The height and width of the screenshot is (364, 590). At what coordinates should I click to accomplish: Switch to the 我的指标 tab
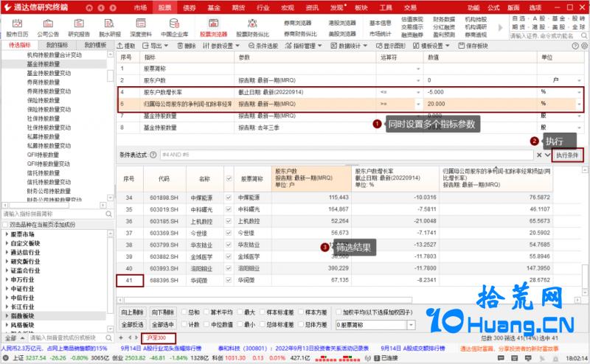coord(58,45)
